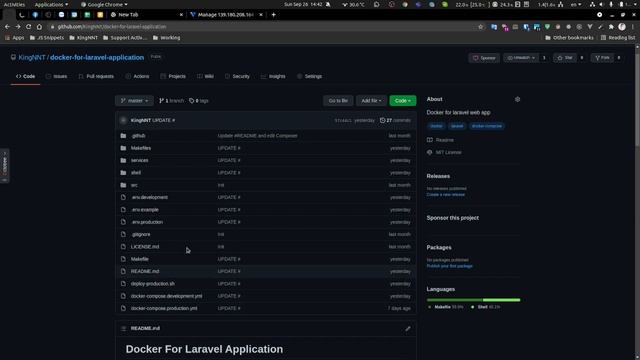
Task: Open the Reading list
Action: [x=618, y=38]
